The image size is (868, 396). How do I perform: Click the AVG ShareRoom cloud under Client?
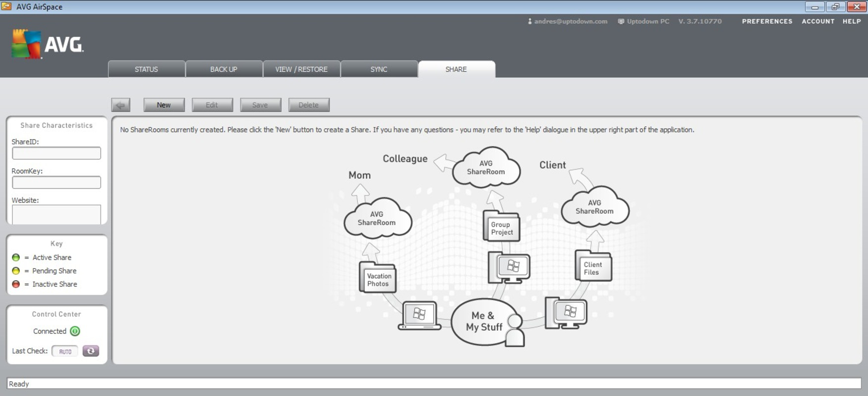(x=595, y=207)
